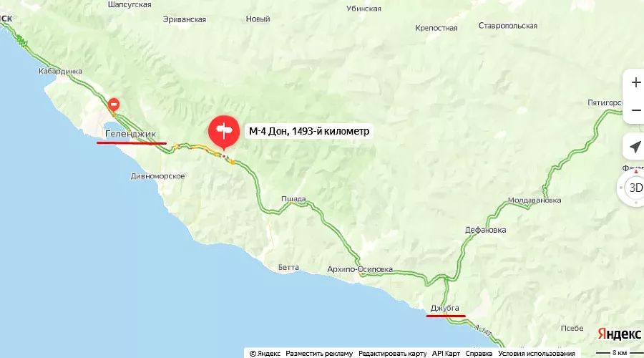The width and height of the screenshot is (644, 358).
Task: Click the Кабардинка place label
Action: point(60,71)
